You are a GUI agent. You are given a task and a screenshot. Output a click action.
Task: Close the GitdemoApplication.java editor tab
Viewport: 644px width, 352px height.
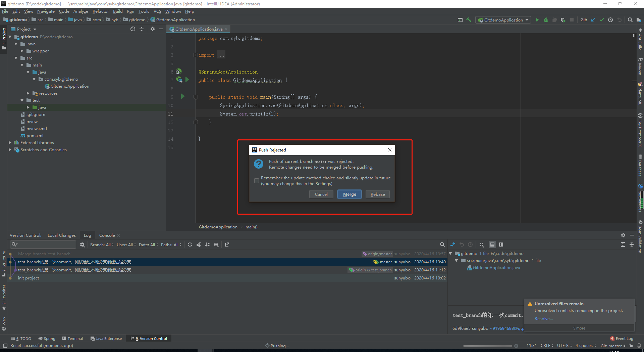(226, 29)
